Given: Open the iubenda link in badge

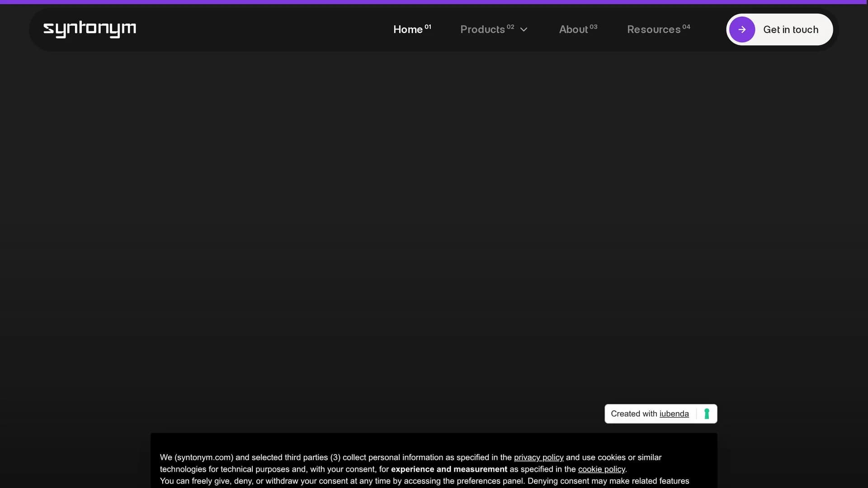Looking at the screenshot, I should coord(674,414).
